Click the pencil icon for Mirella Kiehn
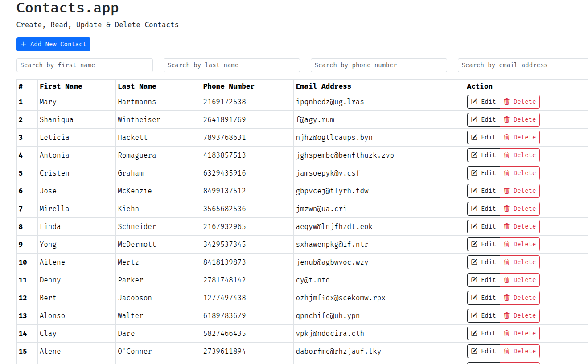Screen dimensions: 588x364 click(474, 209)
